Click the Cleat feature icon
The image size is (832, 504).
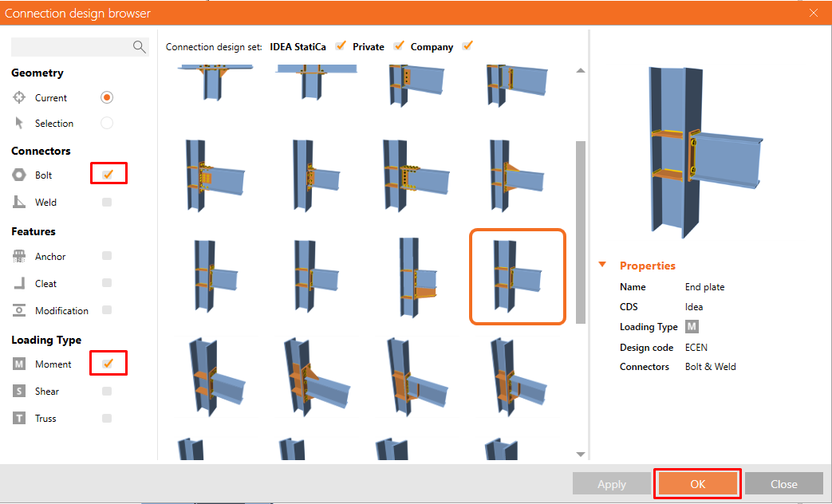(18, 283)
